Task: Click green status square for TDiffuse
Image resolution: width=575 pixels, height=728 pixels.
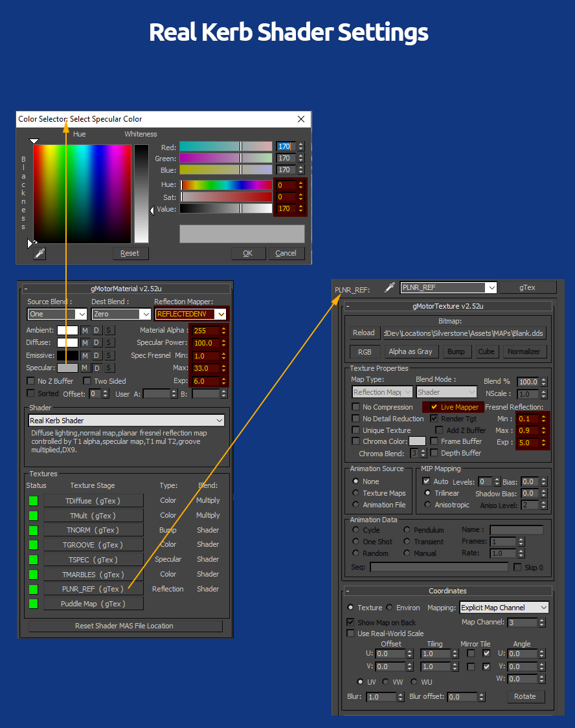Action: tap(34, 501)
